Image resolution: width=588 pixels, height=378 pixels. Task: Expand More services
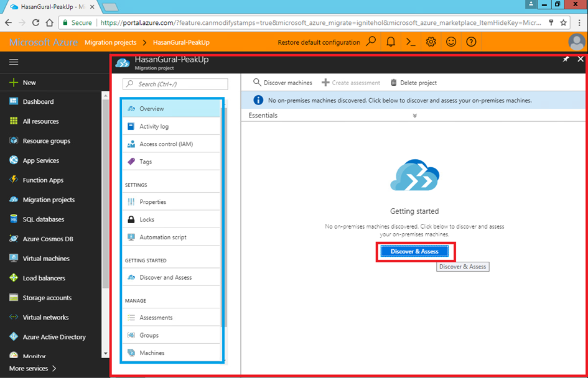click(x=33, y=368)
